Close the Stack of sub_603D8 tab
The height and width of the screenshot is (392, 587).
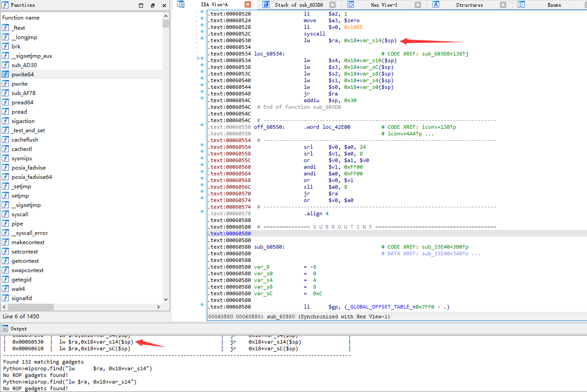pos(333,5)
